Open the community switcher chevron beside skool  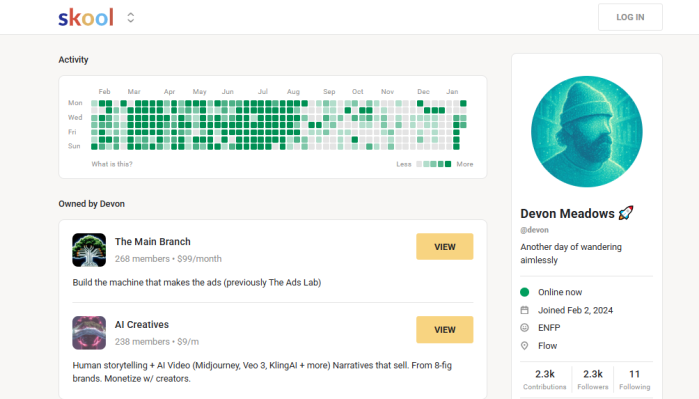pos(131,17)
